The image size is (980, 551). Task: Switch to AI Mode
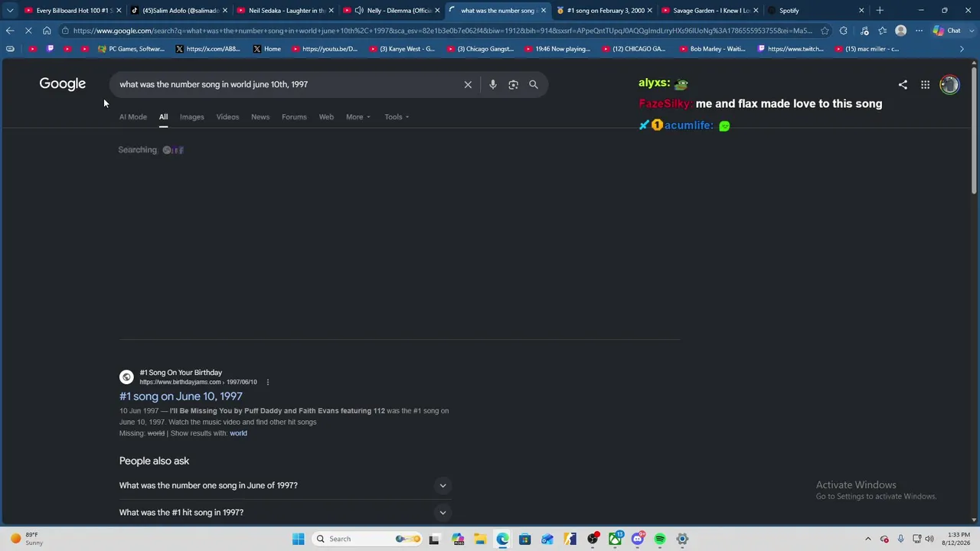coord(132,117)
